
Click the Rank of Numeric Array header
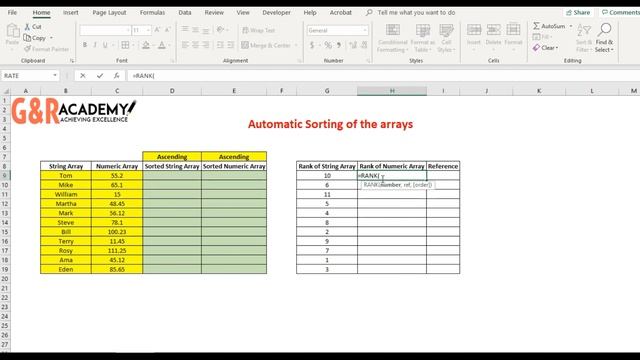pos(392,166)
